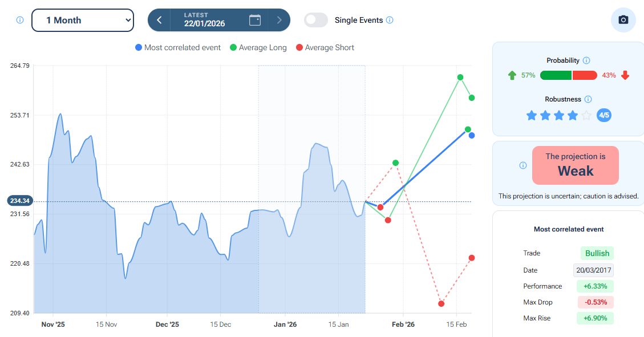The height and width of the screenshot is (337, 644).
Task: Click the fourth robustness star
Action: (573, 116)
